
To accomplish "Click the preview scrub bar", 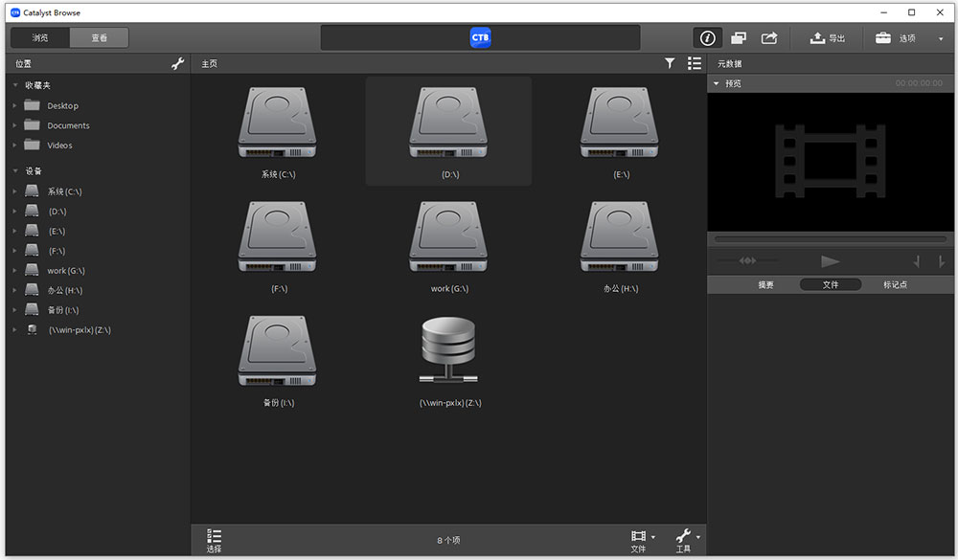I will tap(831, 238).
